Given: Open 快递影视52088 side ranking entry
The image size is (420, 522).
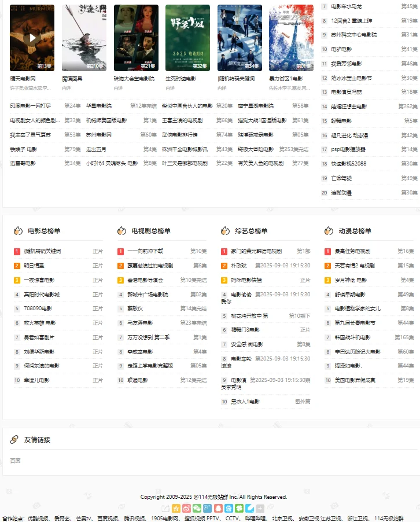Looking at the screenshot, I should click(348, 164).
